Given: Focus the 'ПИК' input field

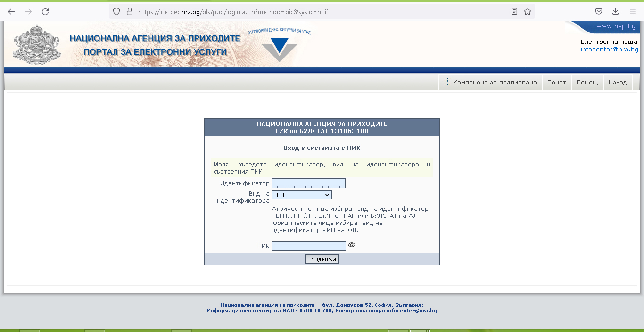Looking at the screenshot, I should [309, 246].
